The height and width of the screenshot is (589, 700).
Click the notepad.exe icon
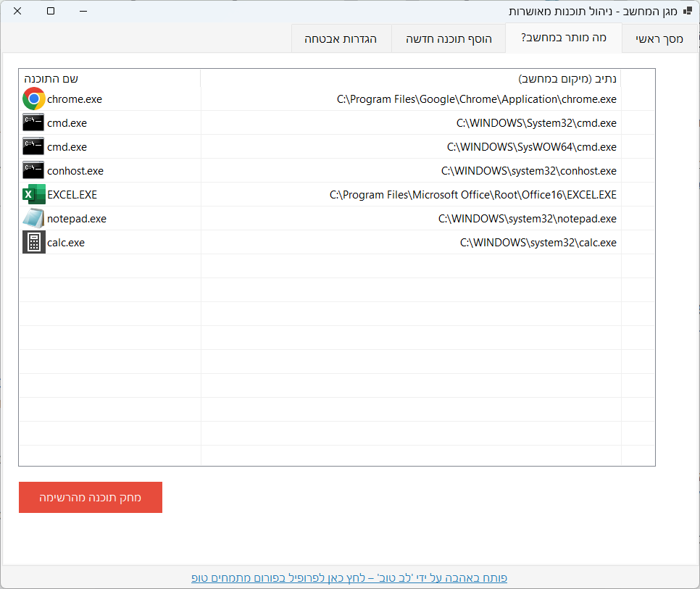[x=34, y=219]
